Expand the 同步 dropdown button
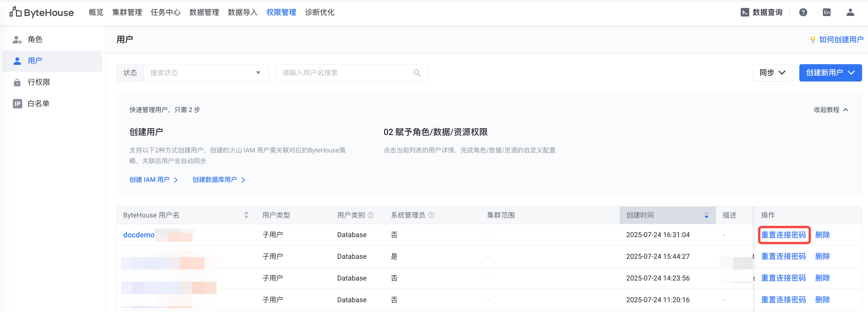The width and height of the screenshot is (868, 312). click(x=772, y=73)
